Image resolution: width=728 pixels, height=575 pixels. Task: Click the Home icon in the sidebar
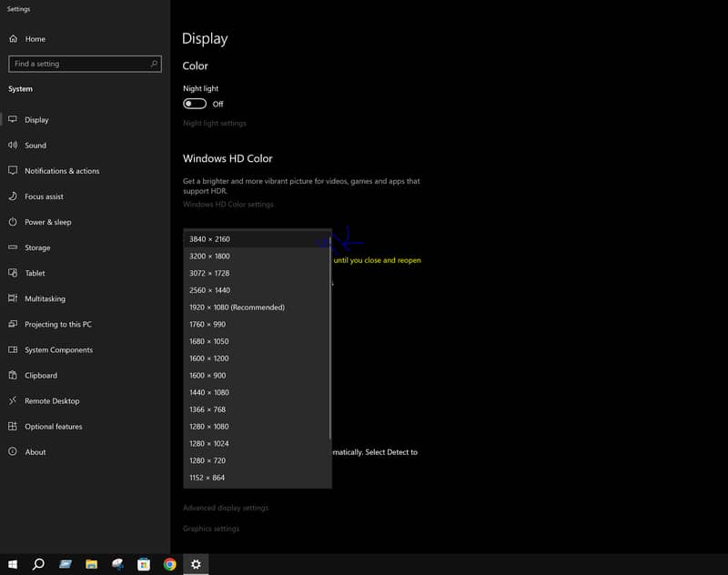click(x=13, y=39)
